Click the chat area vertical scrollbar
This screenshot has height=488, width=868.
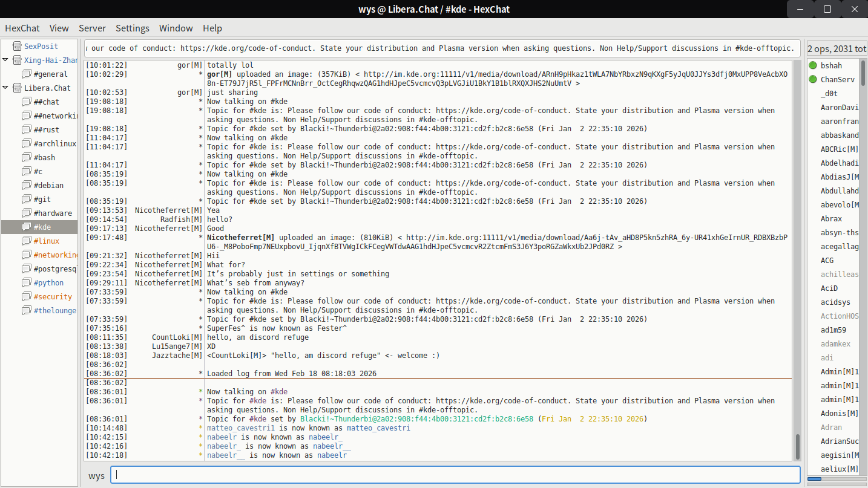(797, 447)
